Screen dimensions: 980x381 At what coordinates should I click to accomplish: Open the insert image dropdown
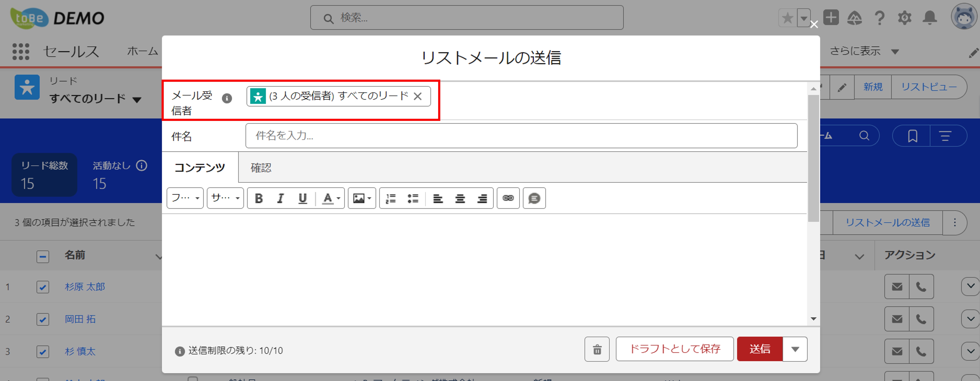tap(362, 198)
